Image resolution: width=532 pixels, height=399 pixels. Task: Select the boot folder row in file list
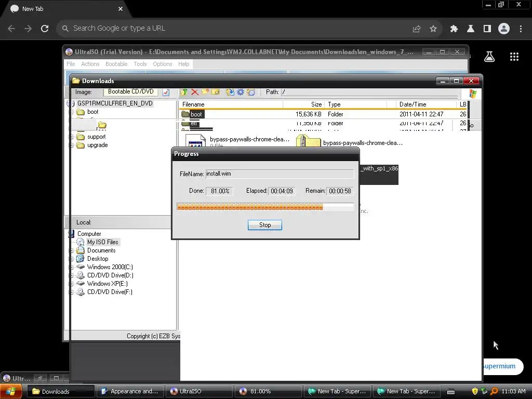(323, 114)
